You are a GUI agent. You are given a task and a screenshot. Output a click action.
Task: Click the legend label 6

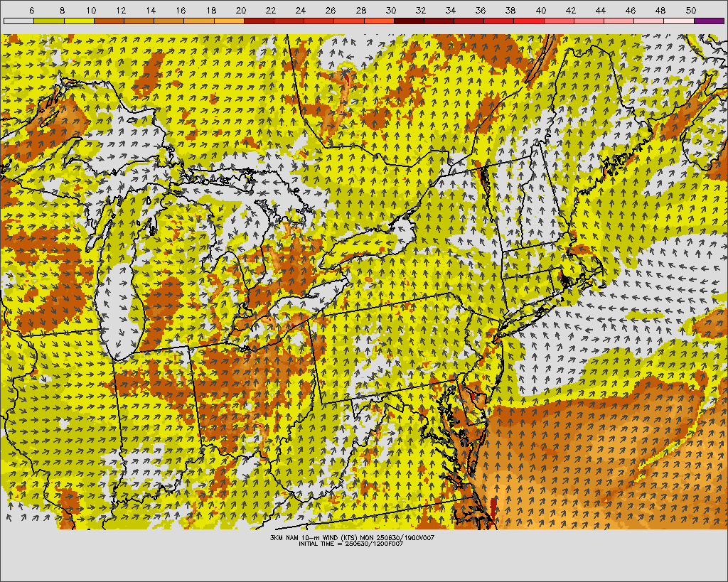31,10
